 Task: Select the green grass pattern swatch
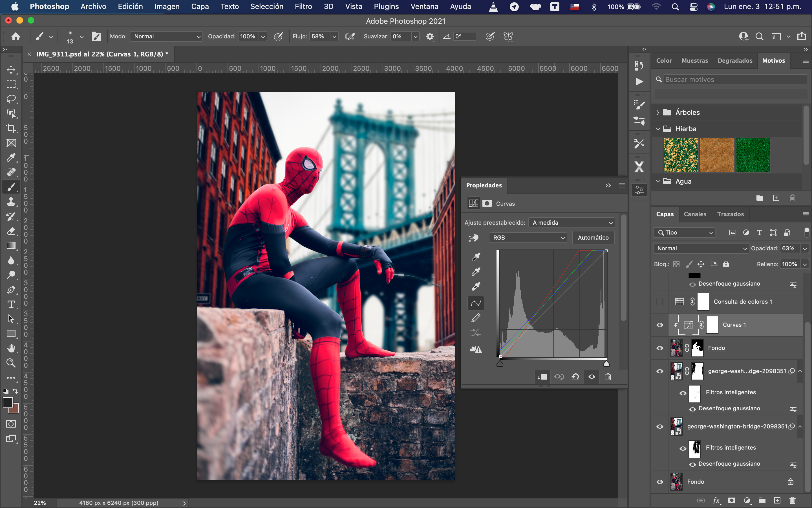(753, 155)
